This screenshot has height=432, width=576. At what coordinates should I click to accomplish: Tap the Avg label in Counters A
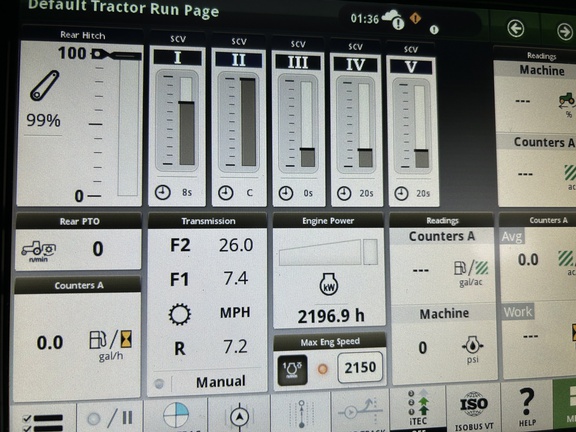(512, 236)
